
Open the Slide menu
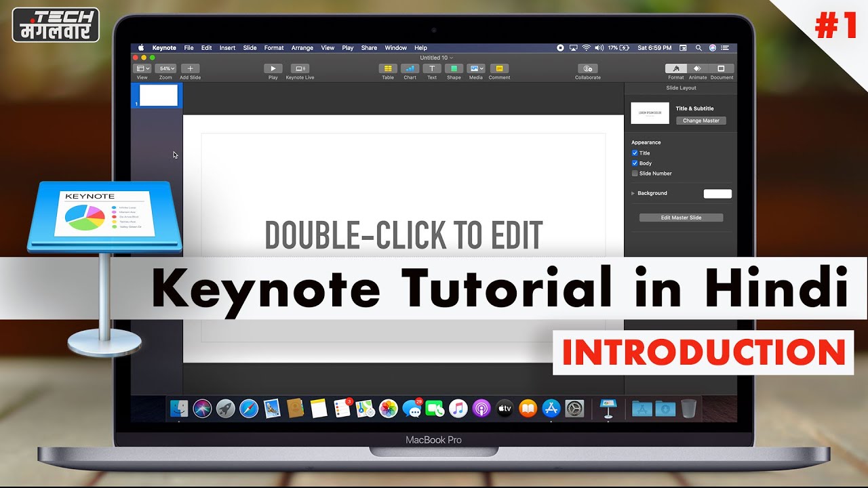coord(250,48)
